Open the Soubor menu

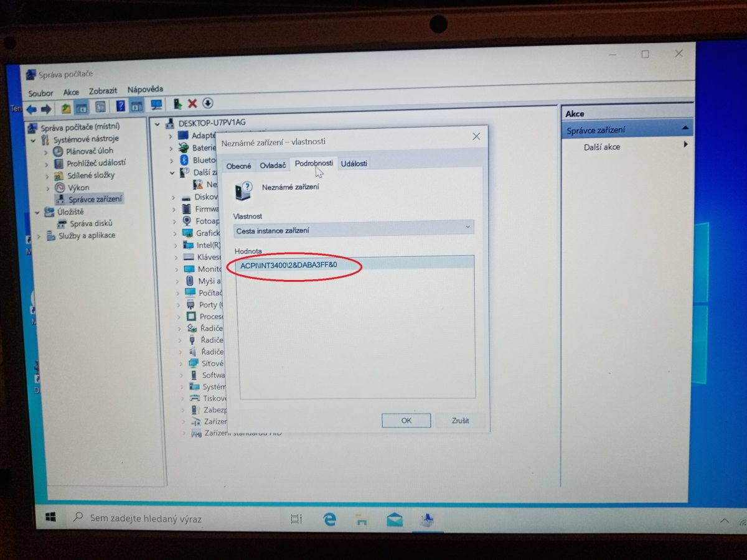point(41,93)
